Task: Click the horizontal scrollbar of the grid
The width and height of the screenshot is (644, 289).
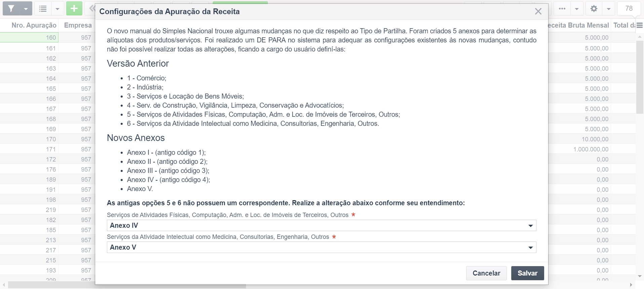Action: pyautogui.click(x=127, y=286)
